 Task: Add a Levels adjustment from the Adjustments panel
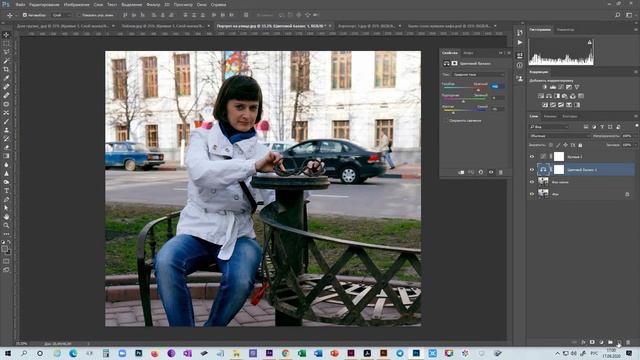[x=553, y=87]
